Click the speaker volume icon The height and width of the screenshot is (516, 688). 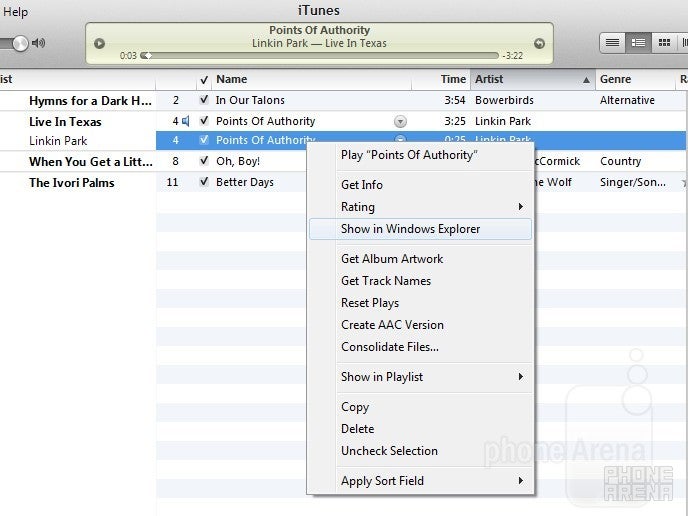point(39,43)
